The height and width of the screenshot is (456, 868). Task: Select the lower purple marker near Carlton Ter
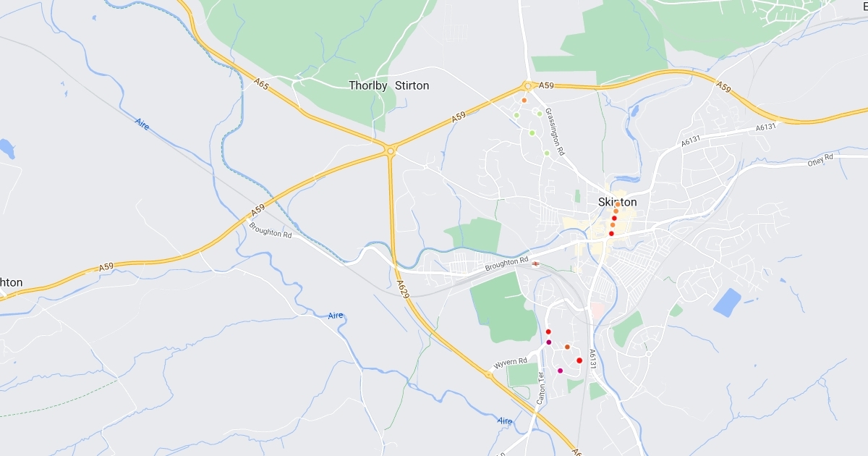[561, 371]
